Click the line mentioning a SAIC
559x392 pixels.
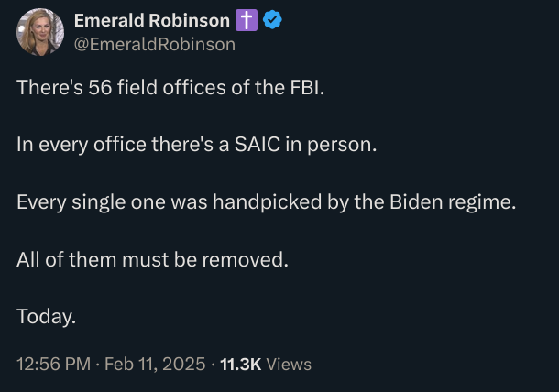tap(196, 145)
